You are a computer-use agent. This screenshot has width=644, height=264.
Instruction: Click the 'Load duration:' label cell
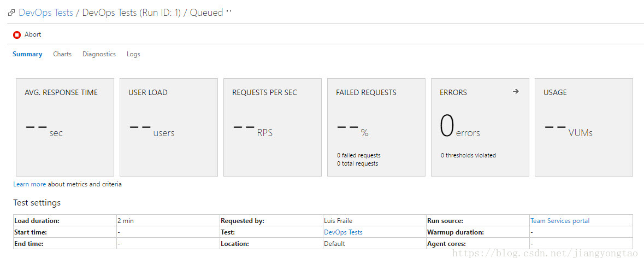65,221
